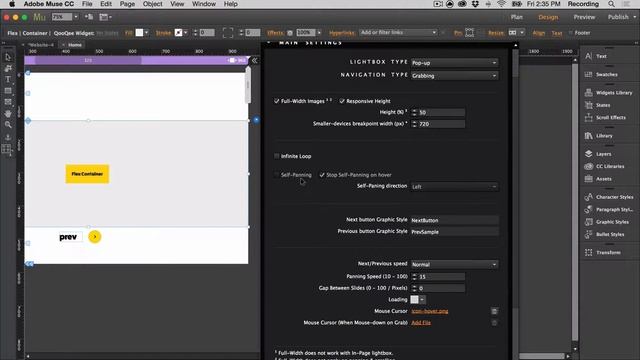The width and height of the screenshot is (640, 360).
Task: Select the Home document tab
Action: point(75,45)
